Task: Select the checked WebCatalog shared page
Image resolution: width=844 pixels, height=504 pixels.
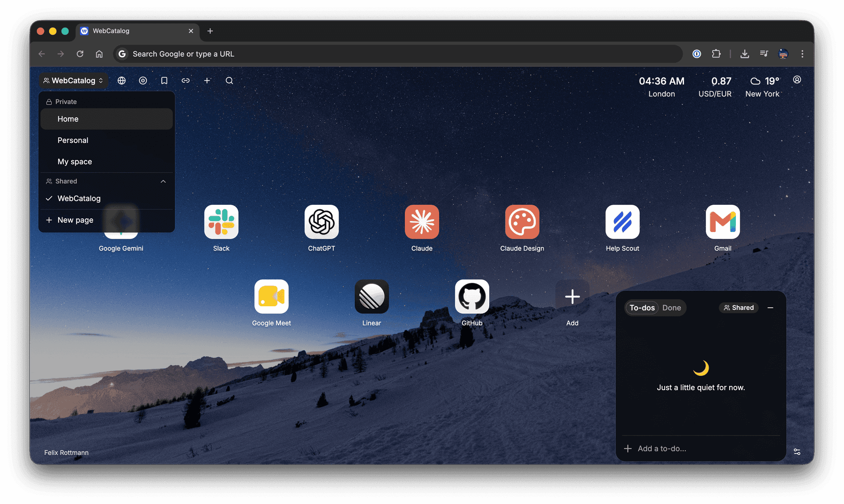Action: pyautogui.click(x=106, y=199)
